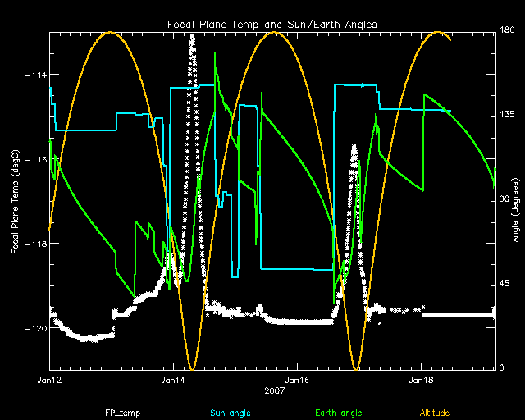
Task: Select the FP_temp legend label
Action: point(121,412)
